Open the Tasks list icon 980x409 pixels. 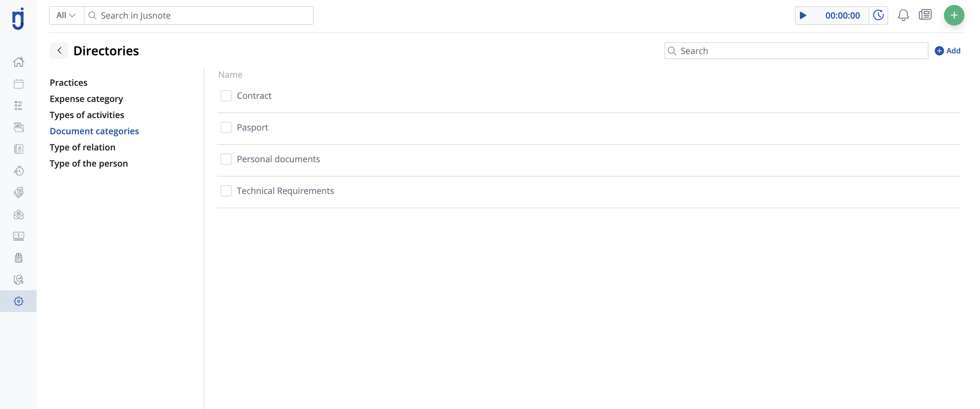18,105
